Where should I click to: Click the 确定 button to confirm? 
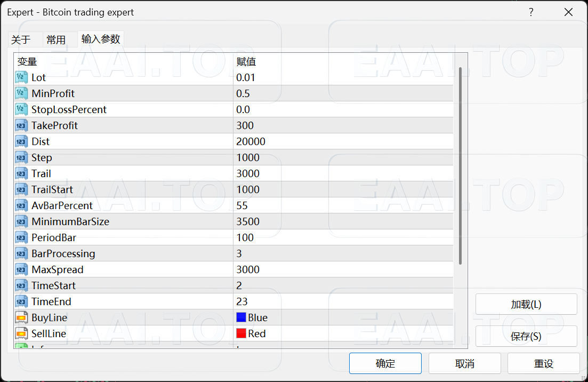coord(385,363)
